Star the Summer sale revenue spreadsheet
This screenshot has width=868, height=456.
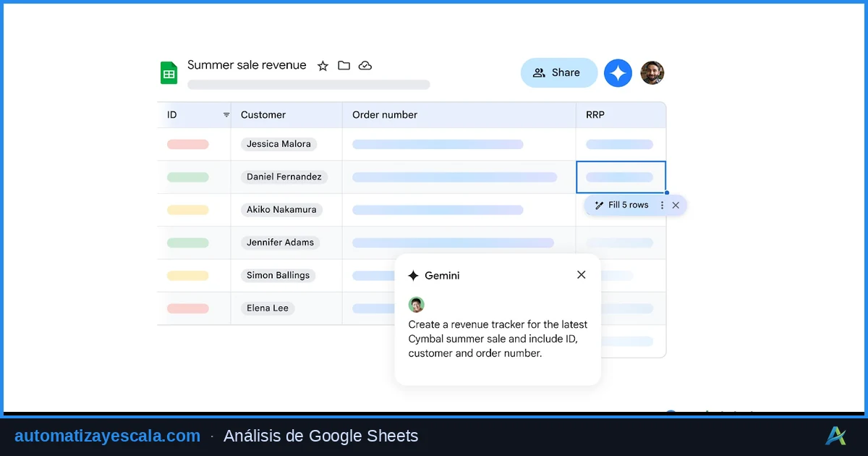(323, 65)
